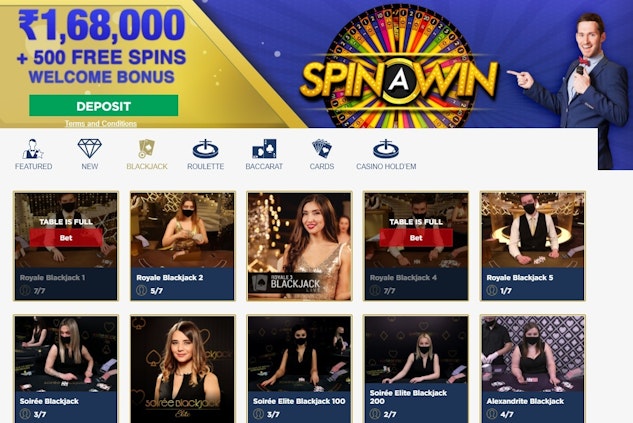
Task: Open the Soirée Blackjack Elite thumbnail
Action: [182, 369]
